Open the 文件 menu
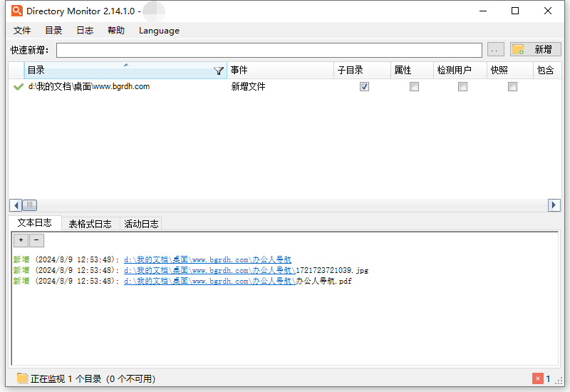This screenshot has height=392, width=570. [22, 31]
